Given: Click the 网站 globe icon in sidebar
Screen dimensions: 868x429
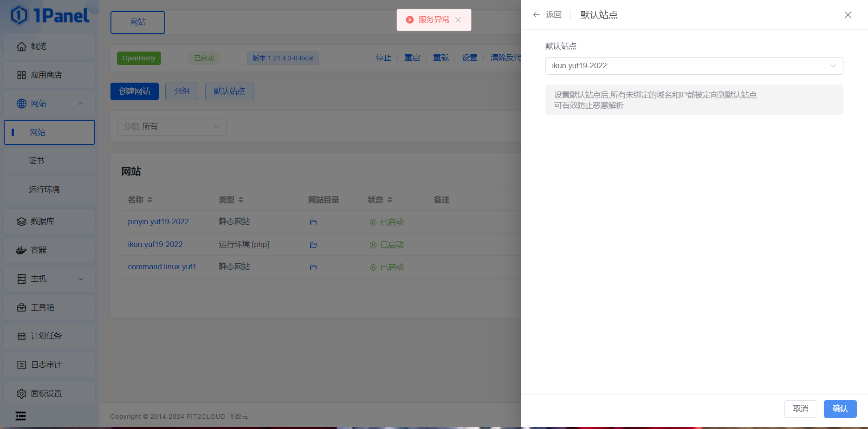Looking at the screenshot, I should 21,104.
